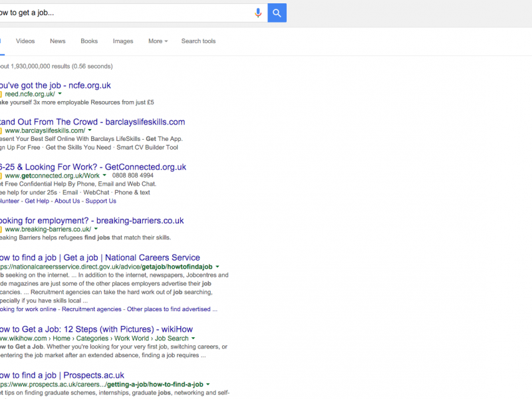Open breaking-barriers.co.uk employment result
532x399 pixels.
(92, 221)
